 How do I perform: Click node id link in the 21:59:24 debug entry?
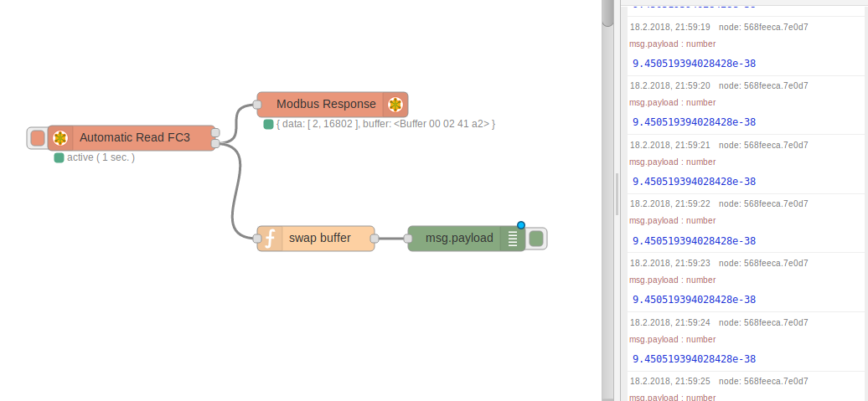pyautogui.click(x=763, y=322)
